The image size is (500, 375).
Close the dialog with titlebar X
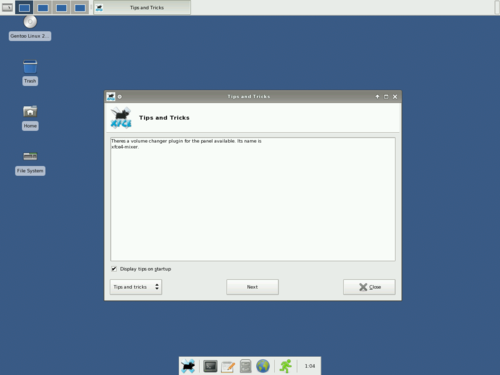coord(395,97)
